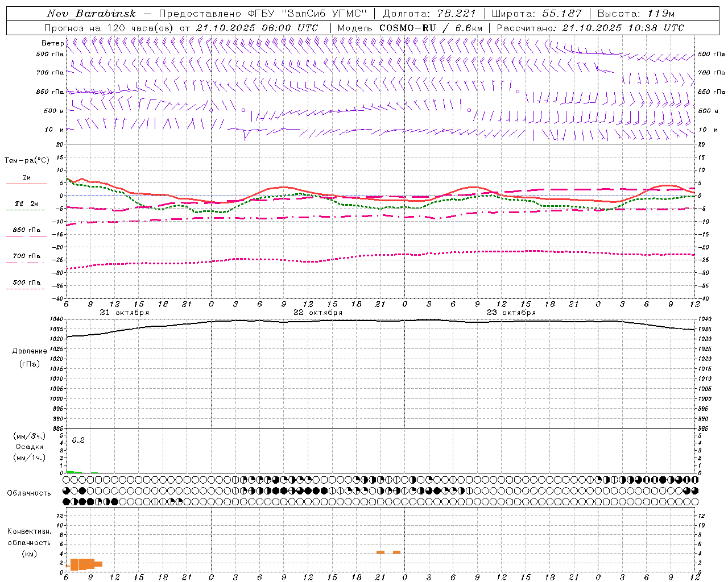Click the Давление pressure axis label
Viewport: 728px width, 582px height.
(30, 351)
